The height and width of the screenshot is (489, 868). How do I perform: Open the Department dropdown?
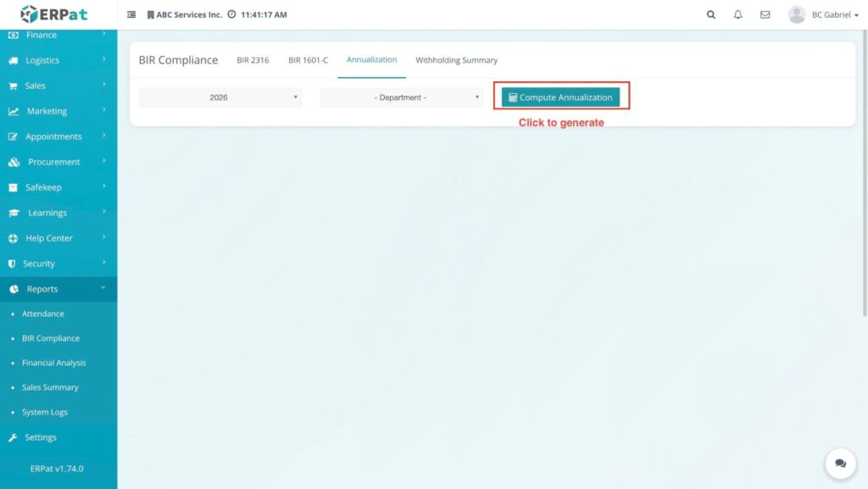[x=401, y=97]
